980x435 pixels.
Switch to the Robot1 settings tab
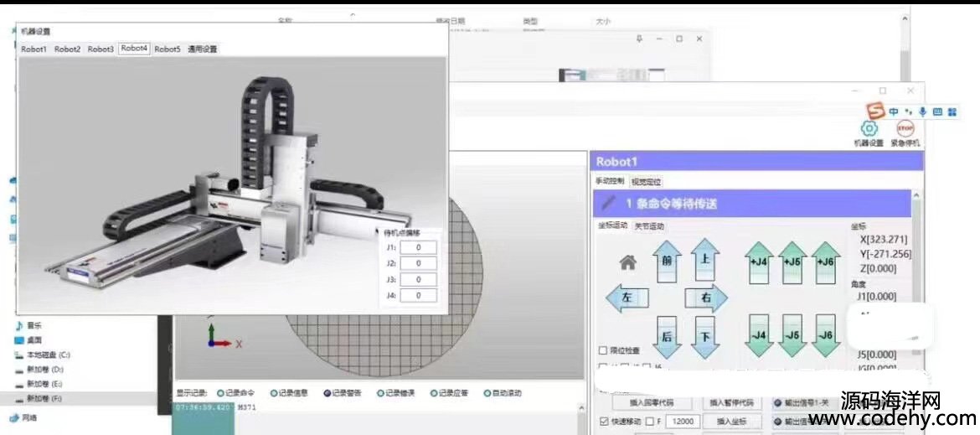(x=34, y=49)
